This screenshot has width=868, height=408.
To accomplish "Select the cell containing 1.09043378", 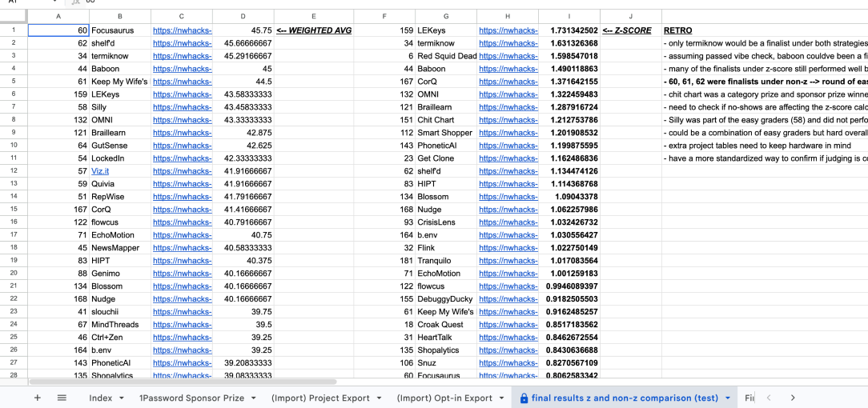I will pyautogui.click(x=569, y=197).
